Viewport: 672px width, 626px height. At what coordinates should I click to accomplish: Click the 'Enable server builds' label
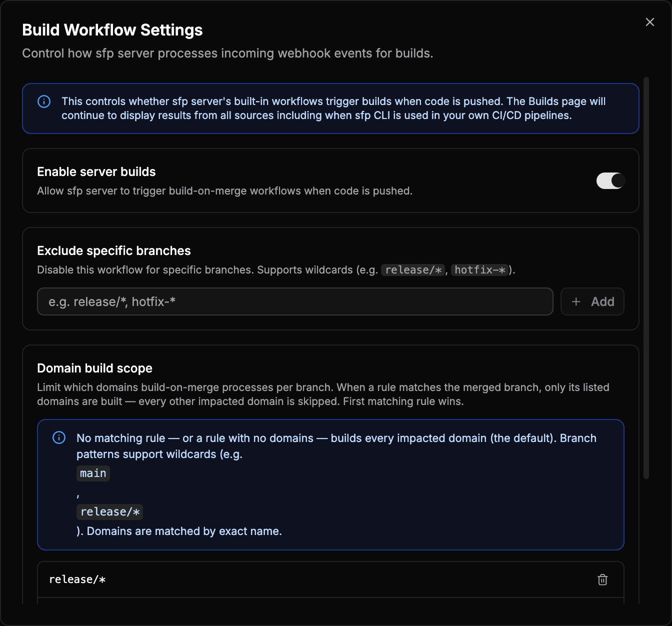coord(96,171)
